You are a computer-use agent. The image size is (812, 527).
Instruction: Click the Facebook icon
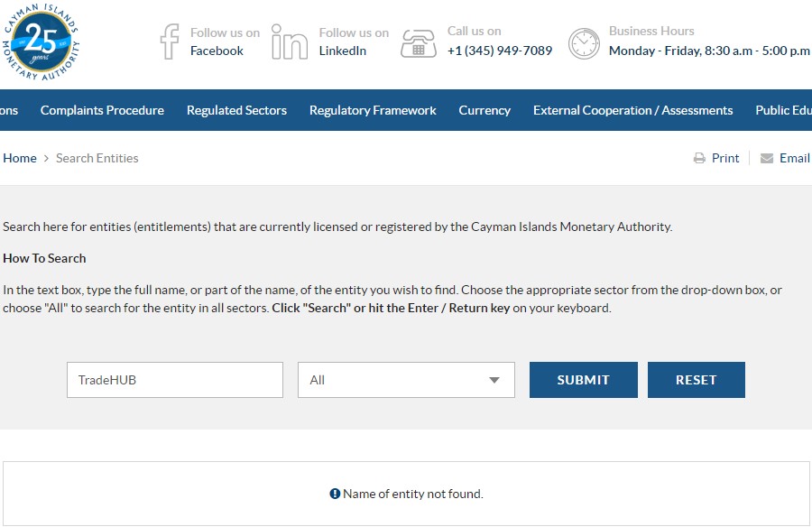(170, 42)
